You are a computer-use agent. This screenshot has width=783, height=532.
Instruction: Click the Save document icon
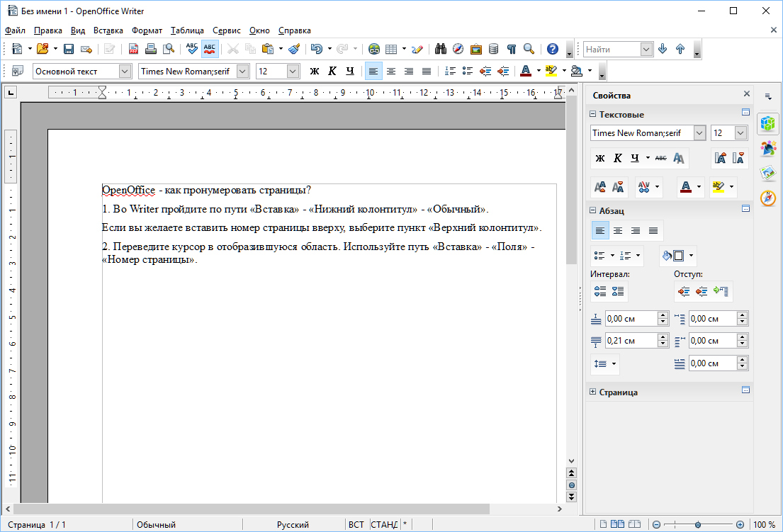click(x=69, y=49)
